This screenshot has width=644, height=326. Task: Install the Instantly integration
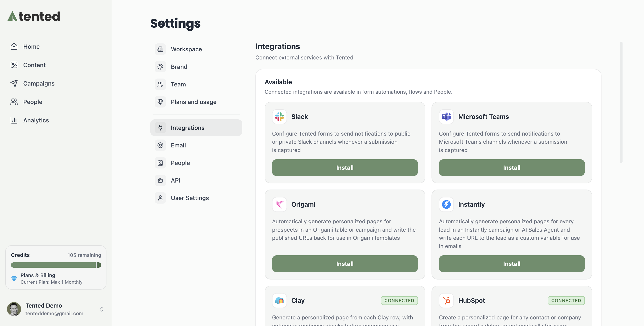point(512,264)
